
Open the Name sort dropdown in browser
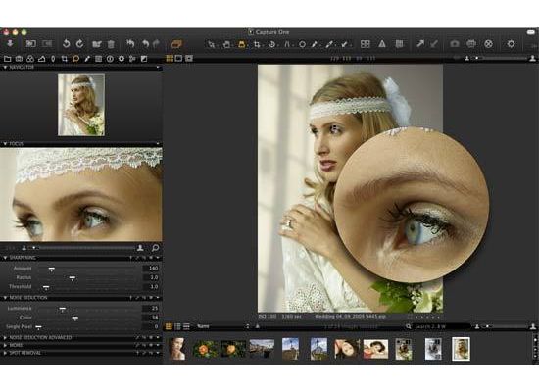click(x=222, y=326)
